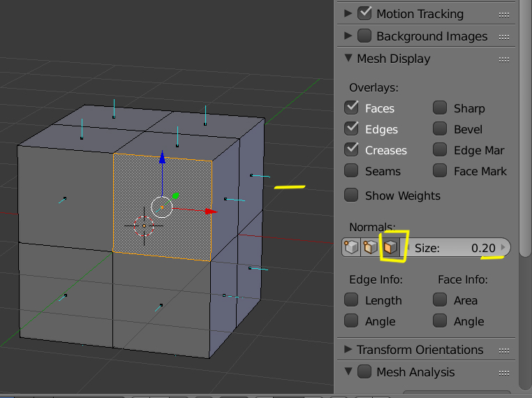Click the red X axis arrow
Image resolution: width=532 pixels, height=398 pixels.
coord(212,212)
